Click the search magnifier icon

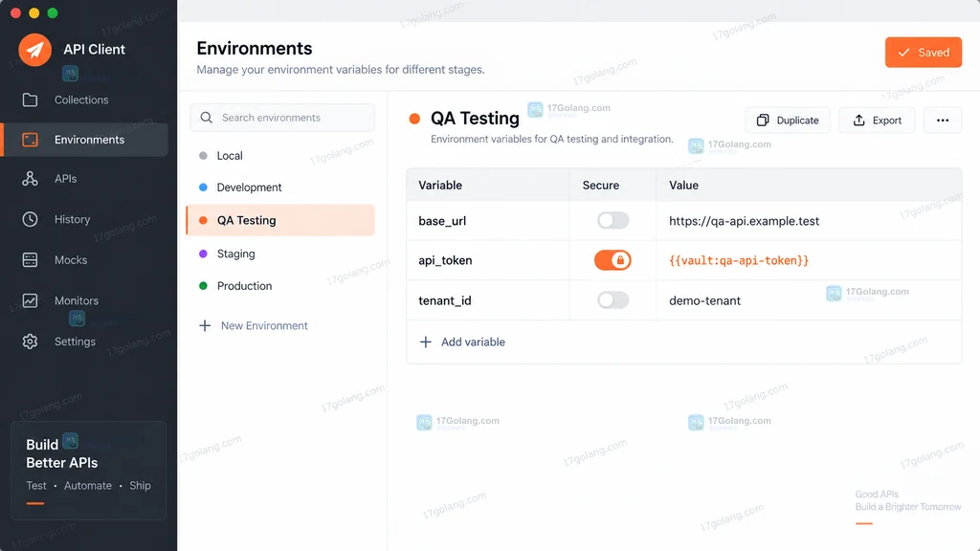point(207,118)
